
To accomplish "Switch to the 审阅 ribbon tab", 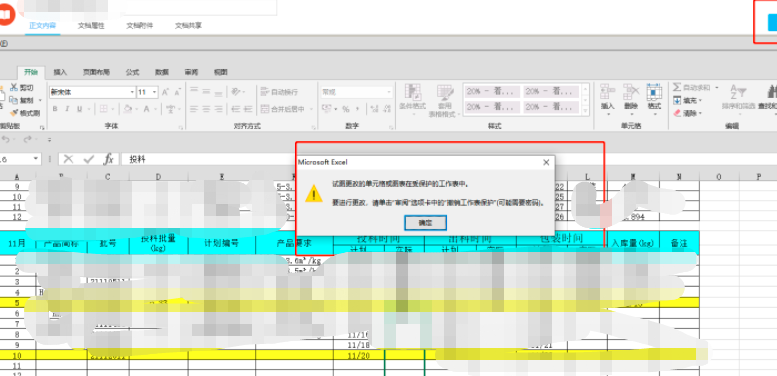I will [191, 72].
